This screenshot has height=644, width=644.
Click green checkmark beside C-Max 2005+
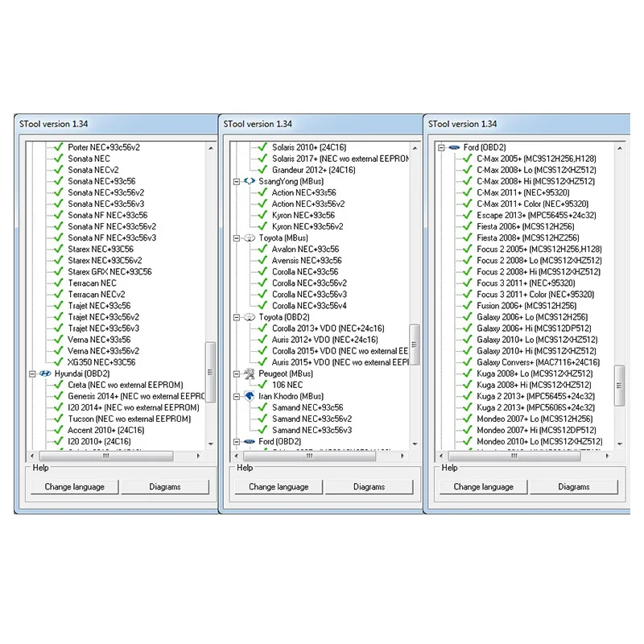[x=468, y=159]
